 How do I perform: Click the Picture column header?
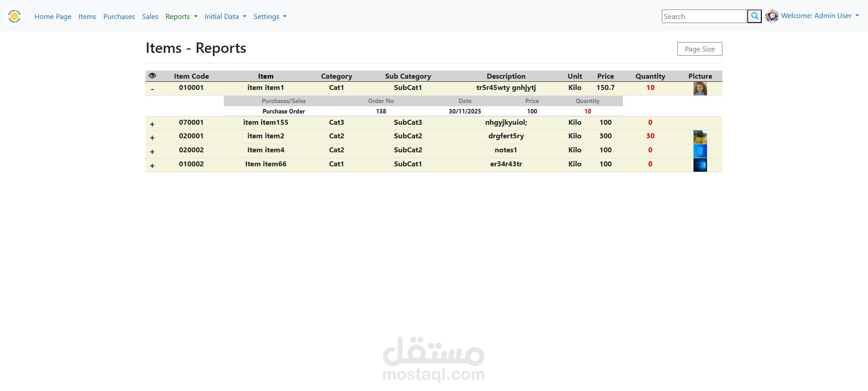[x=700, y=76]
